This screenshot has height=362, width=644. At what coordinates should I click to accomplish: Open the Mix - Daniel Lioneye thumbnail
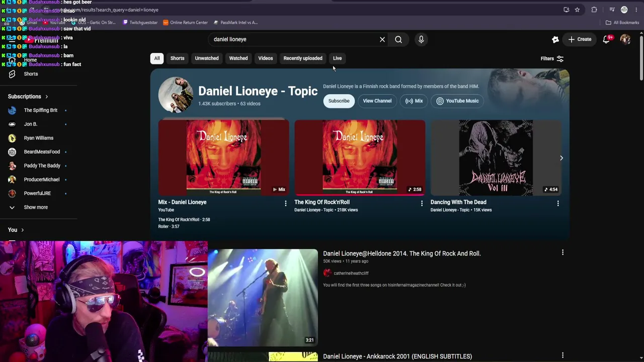click(223, 157)
